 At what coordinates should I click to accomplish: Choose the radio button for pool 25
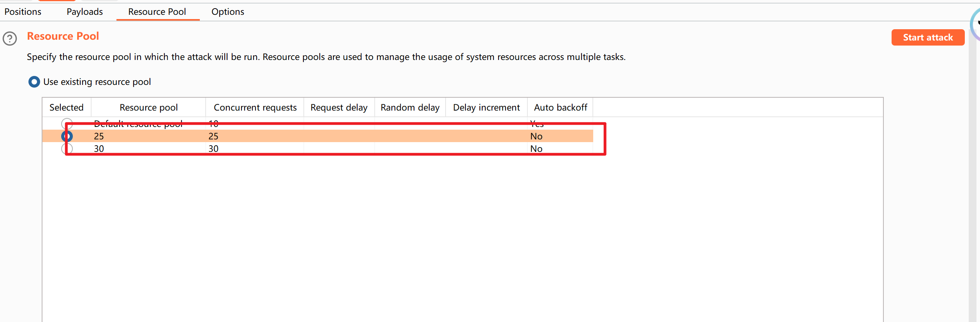[x=67, y=136]
